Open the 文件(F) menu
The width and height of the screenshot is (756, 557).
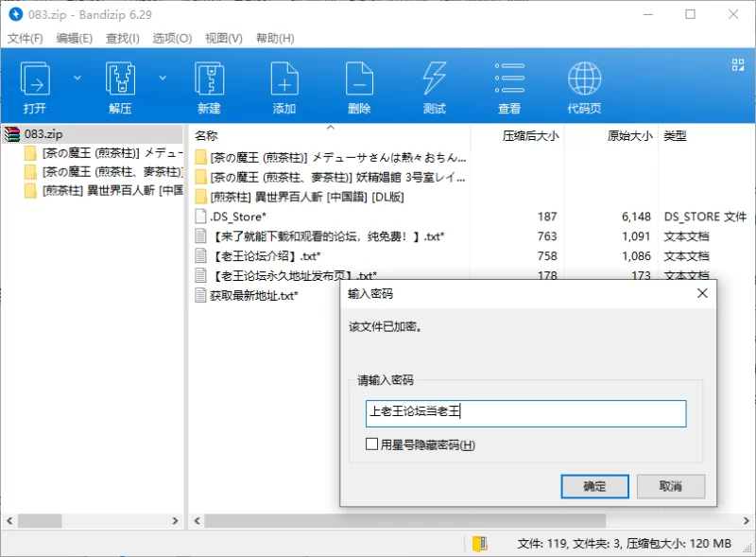tap(26, 38)
